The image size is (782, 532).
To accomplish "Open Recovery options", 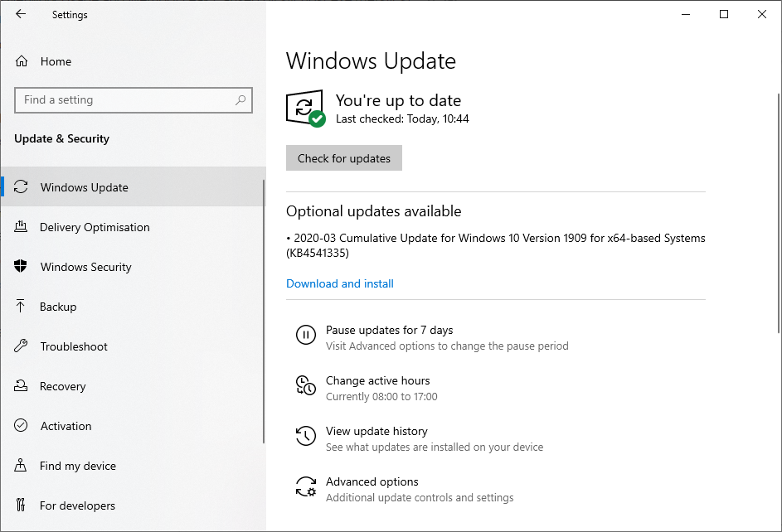I will (x=134, y=386).
